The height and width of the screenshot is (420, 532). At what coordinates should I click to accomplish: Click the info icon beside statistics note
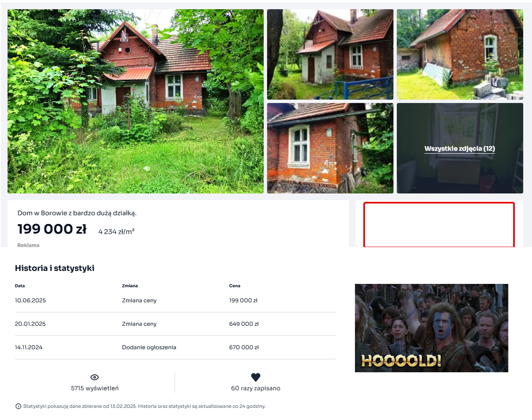pos(18,406)
